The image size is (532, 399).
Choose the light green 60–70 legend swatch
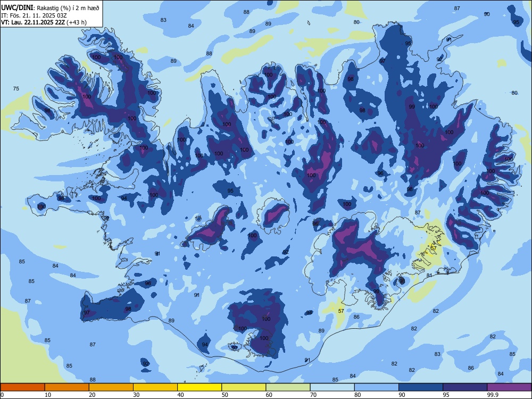coord(288,387)
